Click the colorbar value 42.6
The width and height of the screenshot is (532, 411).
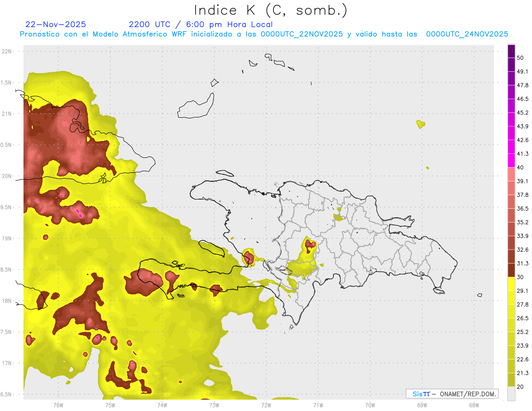[x=523, y=140]
